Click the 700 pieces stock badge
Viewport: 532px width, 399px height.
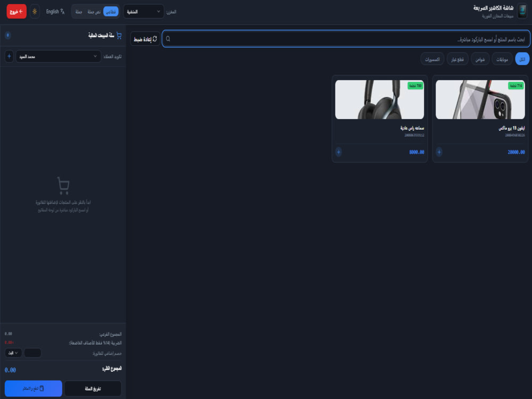[415, 86]
